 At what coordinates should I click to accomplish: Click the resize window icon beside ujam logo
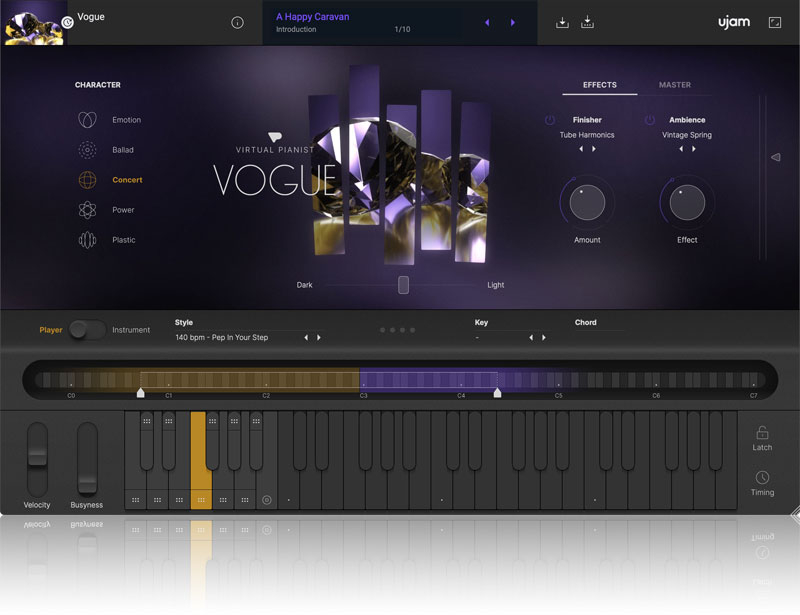(775, 22)
